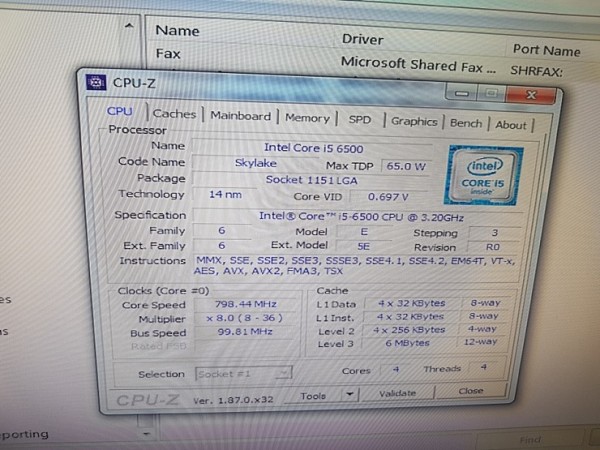Click the CPU-Z title bar icon
The width and height of the screenshot is (600, 450).
pos(96,82)
